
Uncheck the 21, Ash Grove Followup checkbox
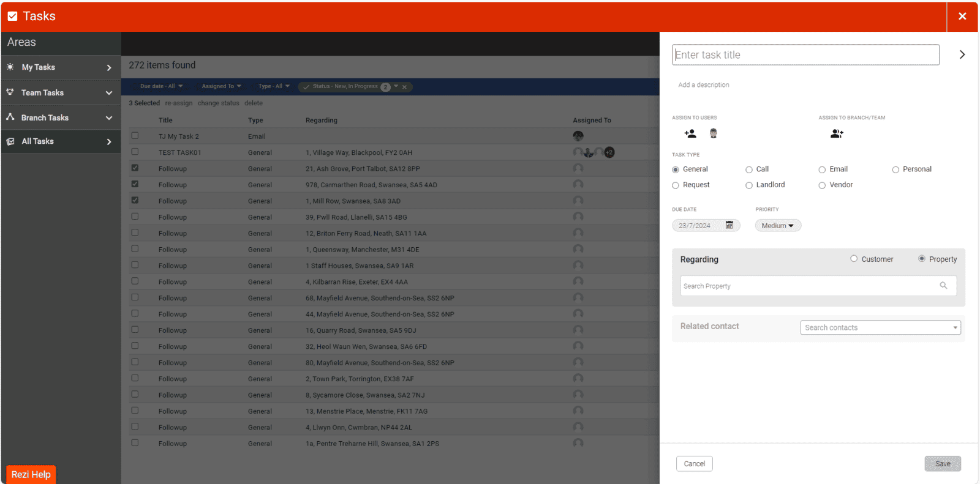click(x=135, y=168)
